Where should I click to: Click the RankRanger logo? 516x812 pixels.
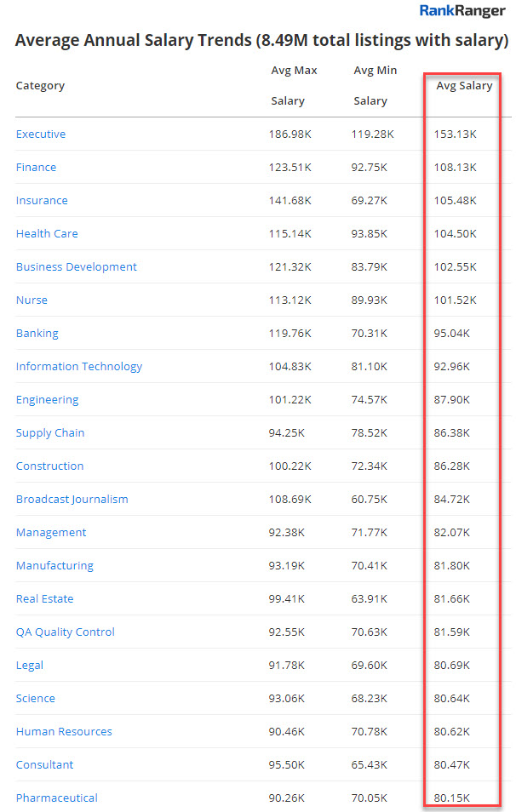pos(462,11)
